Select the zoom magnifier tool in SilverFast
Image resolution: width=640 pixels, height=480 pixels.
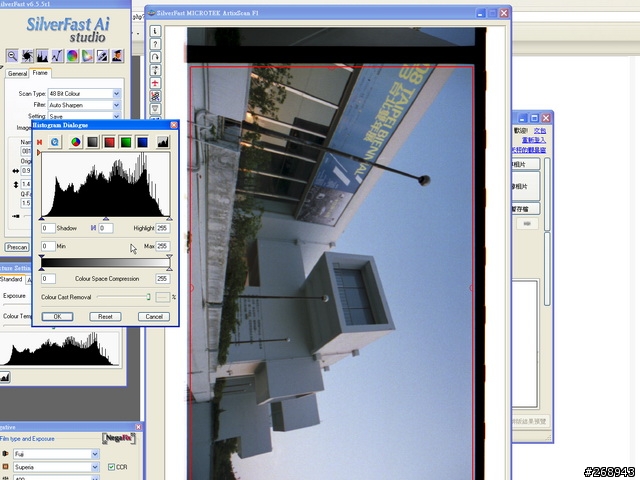coord(12,56)
